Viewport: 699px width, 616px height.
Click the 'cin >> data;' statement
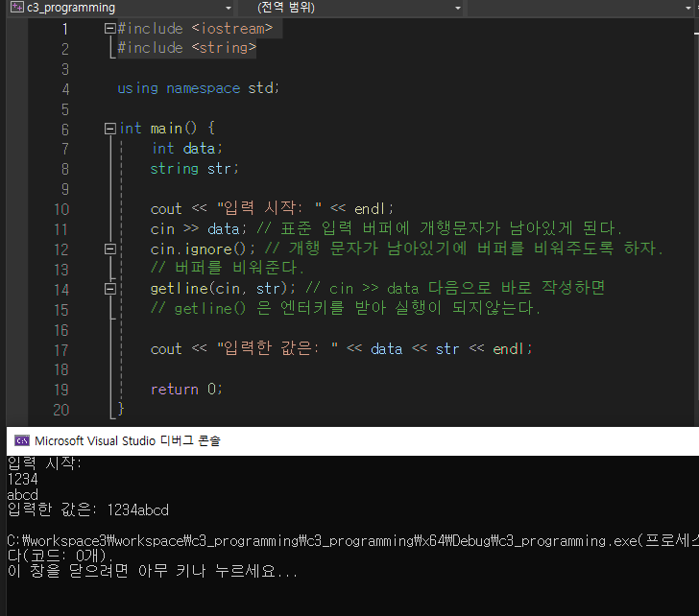199,229
